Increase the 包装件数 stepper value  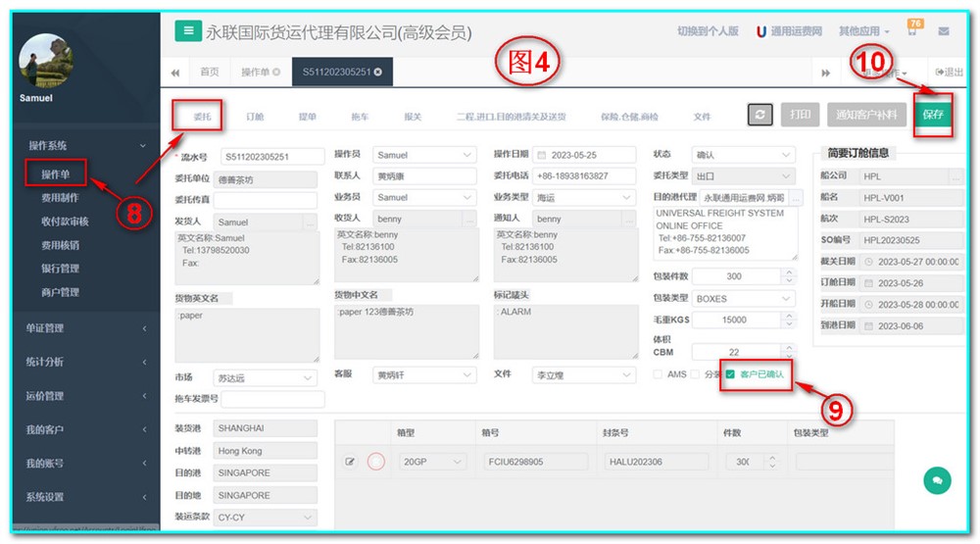point(789,272)
